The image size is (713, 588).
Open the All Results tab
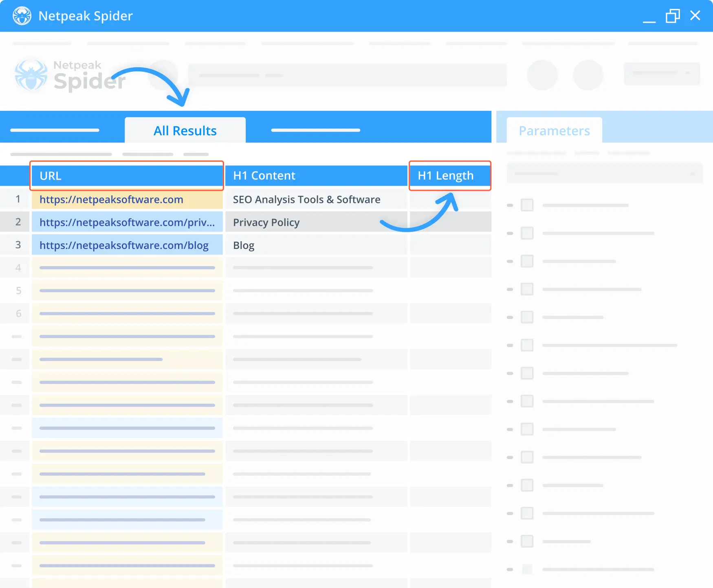185,130
